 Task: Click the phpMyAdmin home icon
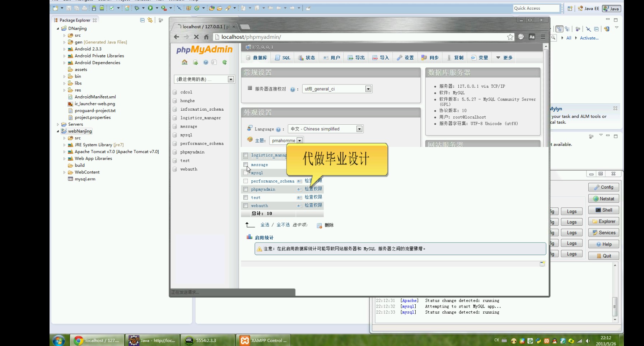click(185, 62)
